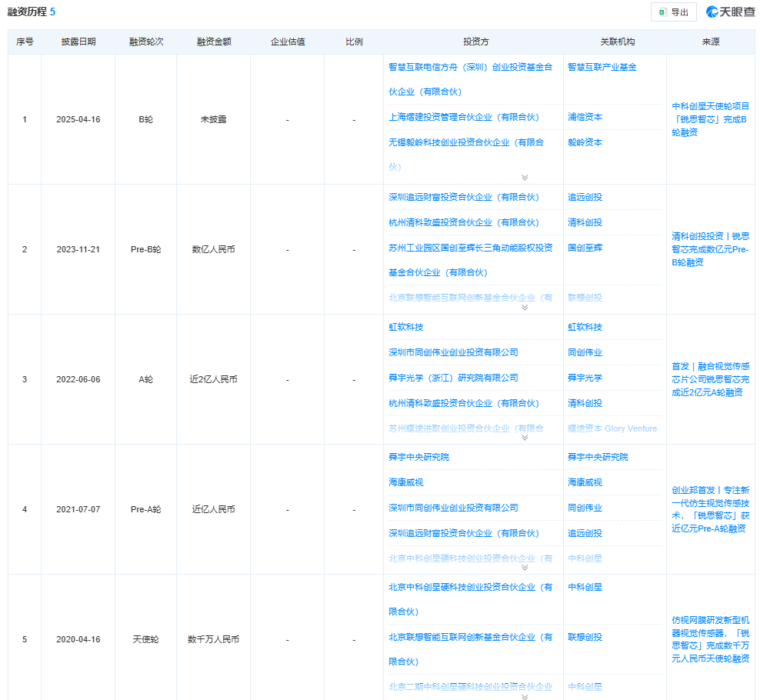The width and height of the screenshot is (760, 700).
Task: Open 舜宇中央研究院 investor link
Action: (418, 457)
